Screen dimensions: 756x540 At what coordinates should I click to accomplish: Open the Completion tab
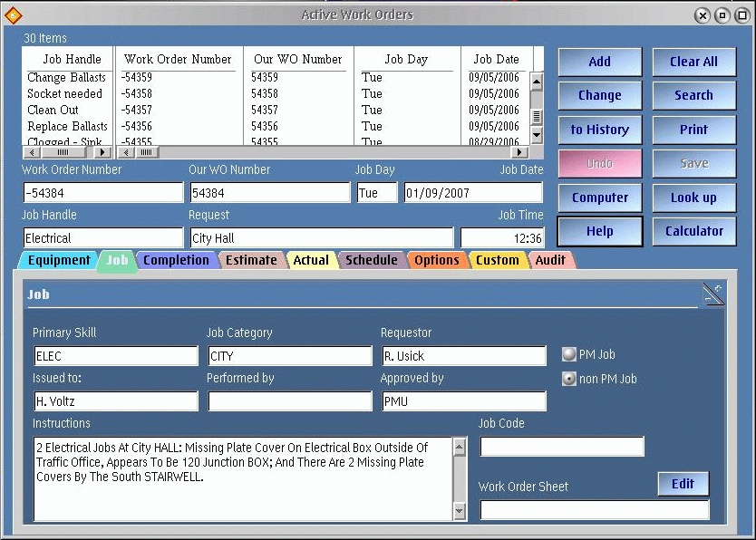coord(176,260)
